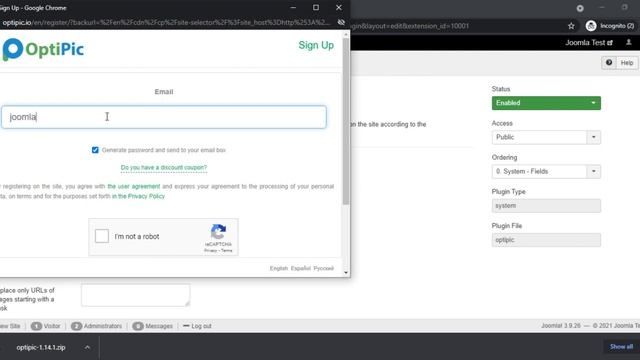Switch language to Русский

pyautogui.click(x=324, y=268)
